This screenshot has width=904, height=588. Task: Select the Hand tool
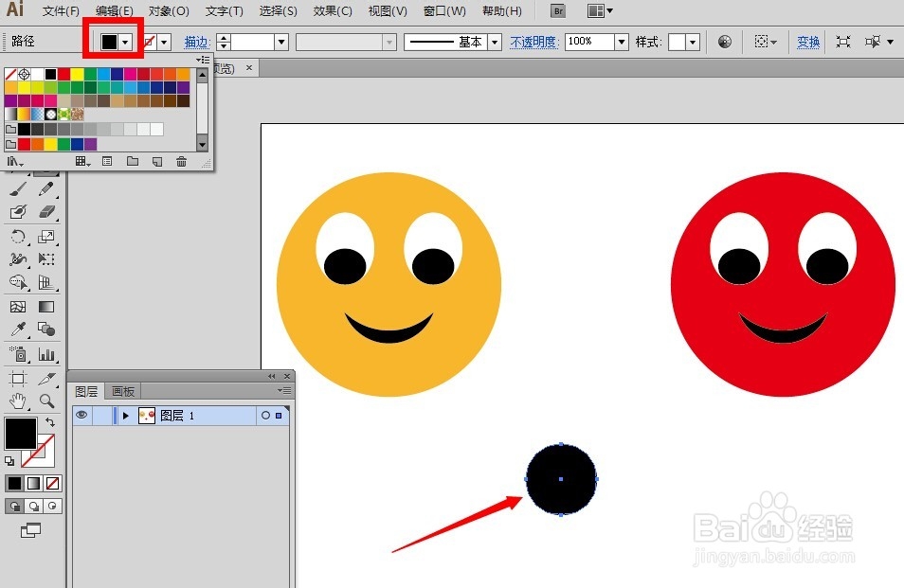coord(18,401)
